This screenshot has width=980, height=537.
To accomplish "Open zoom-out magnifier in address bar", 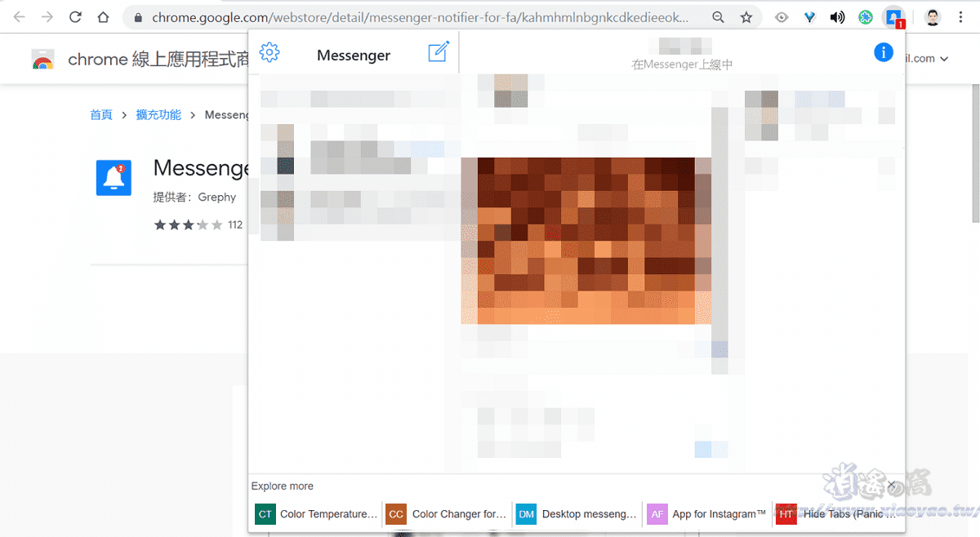I will pos(718,16).
